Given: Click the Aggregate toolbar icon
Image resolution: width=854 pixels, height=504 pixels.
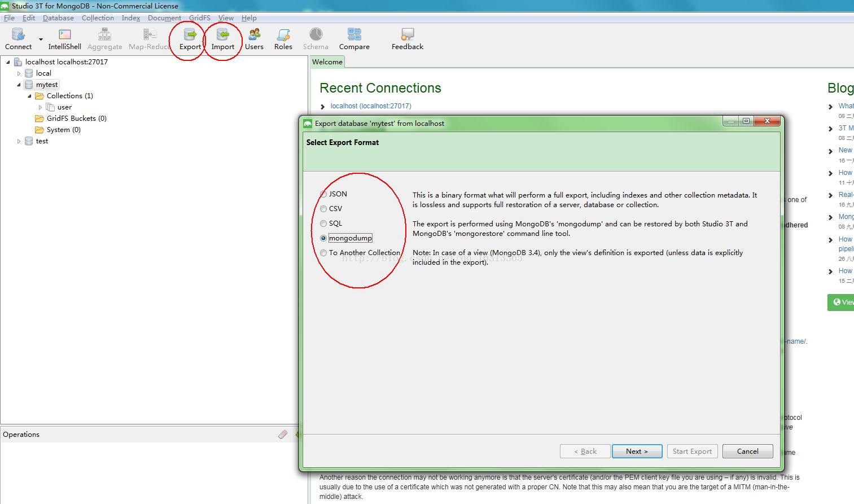Looking at the screenshot, I should (x=104, y=40).
